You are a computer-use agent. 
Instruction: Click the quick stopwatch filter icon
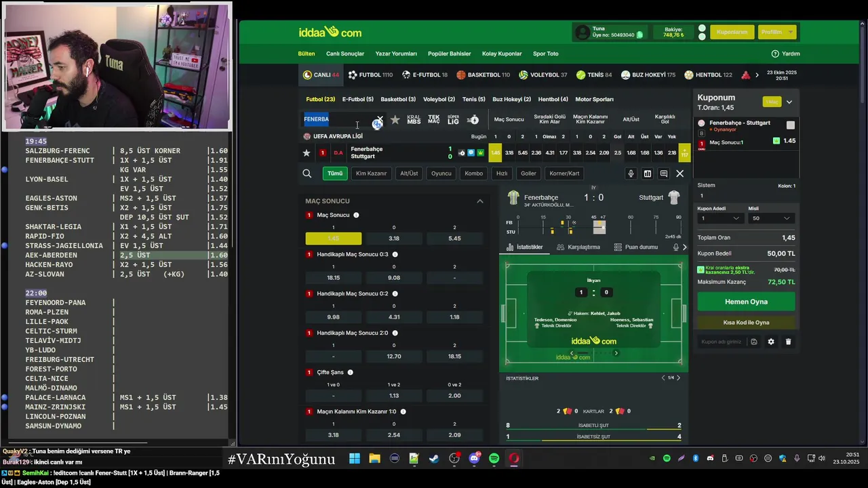(473, 120)
